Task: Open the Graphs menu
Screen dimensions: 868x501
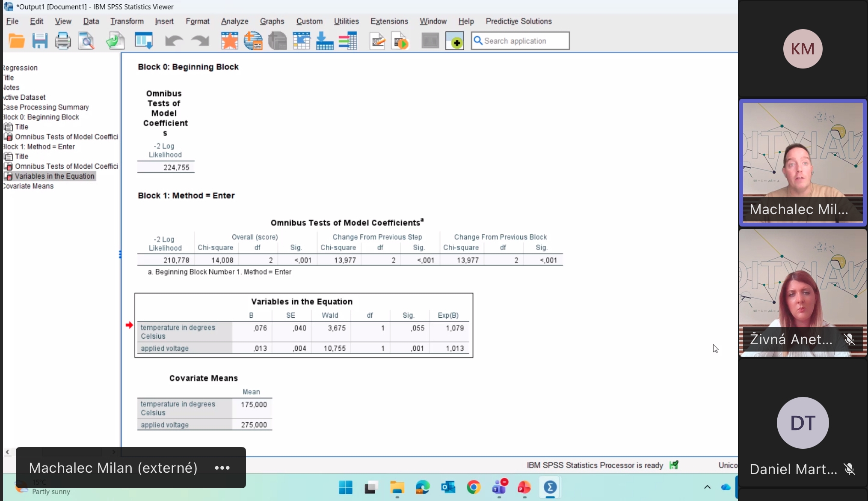Action: click(272, 21)
